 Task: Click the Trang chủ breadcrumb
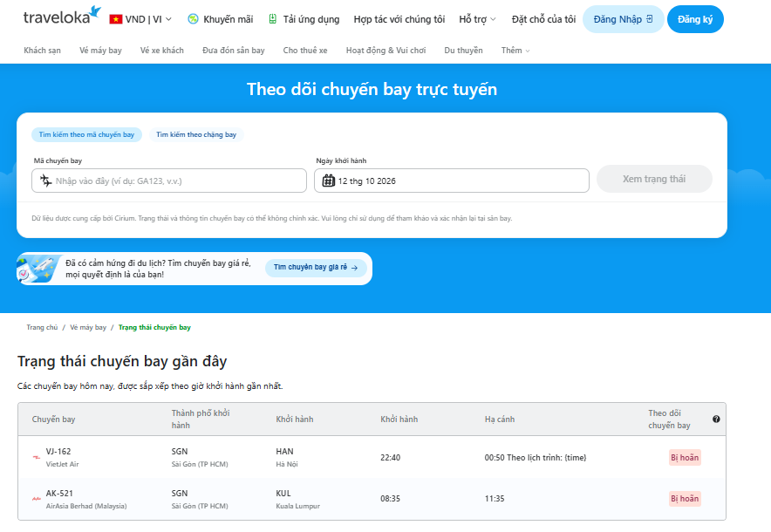coord(42,327)
